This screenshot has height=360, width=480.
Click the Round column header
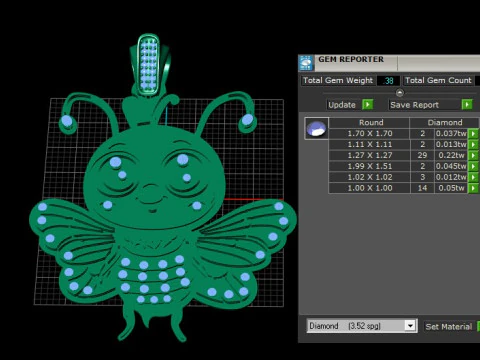[371, 122]
